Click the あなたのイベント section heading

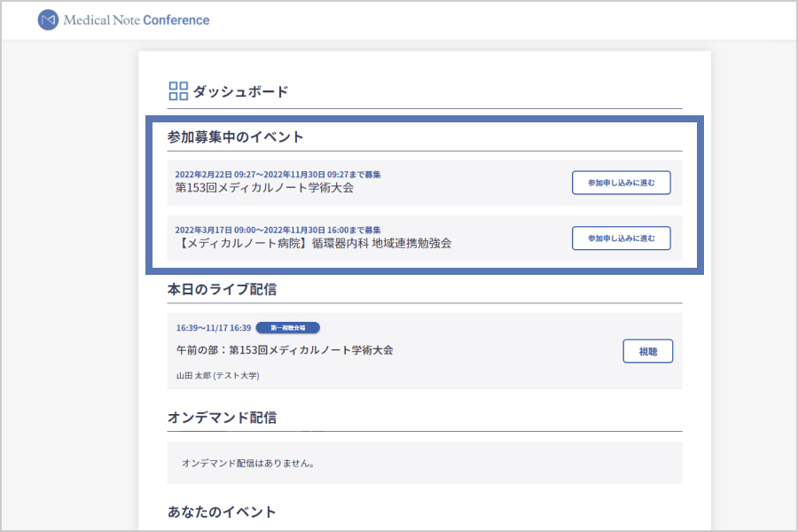pos(222,512)
